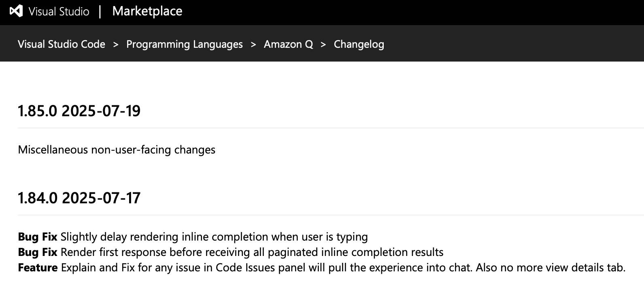Click the arrow separator before Changelog
The width and height of the screenshot is (644, 292).
(x=323, y=45)
